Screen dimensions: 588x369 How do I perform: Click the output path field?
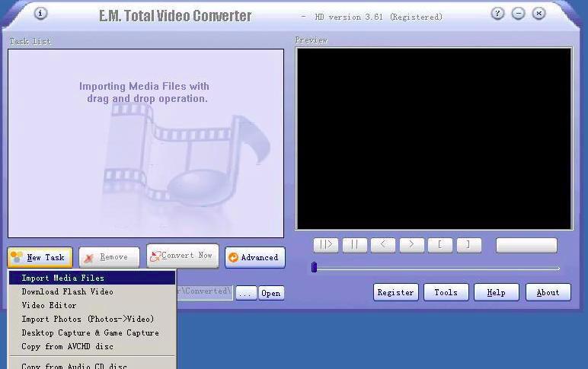[x=205, y=292]
